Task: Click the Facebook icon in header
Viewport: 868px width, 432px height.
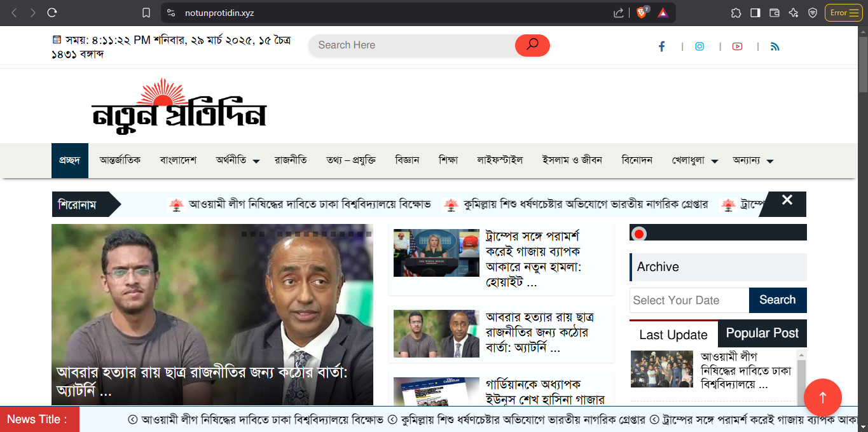Action: (x=661, y=46)
